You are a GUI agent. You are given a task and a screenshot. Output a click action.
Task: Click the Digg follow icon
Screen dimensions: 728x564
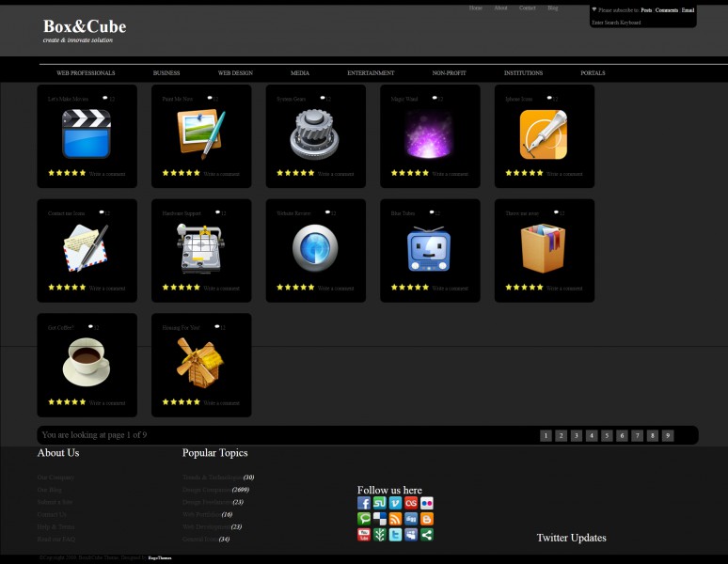(411, 519)
